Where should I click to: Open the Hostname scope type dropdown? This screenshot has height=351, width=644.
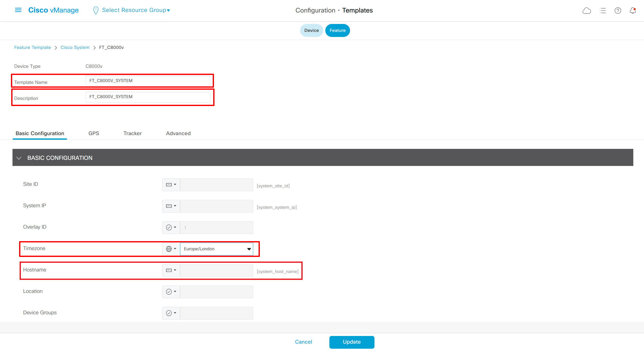tap(171, 270)
